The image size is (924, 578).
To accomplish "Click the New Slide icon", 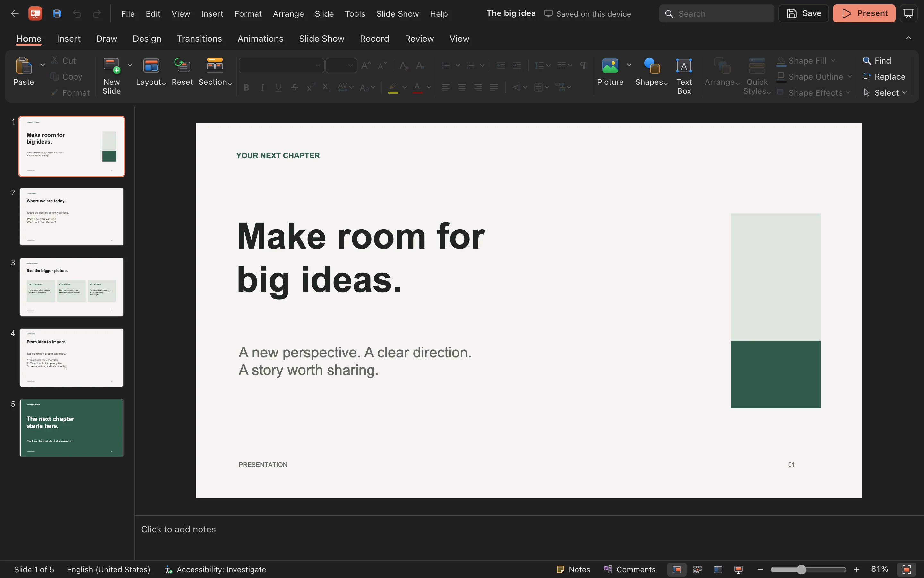I will point(112,66).
